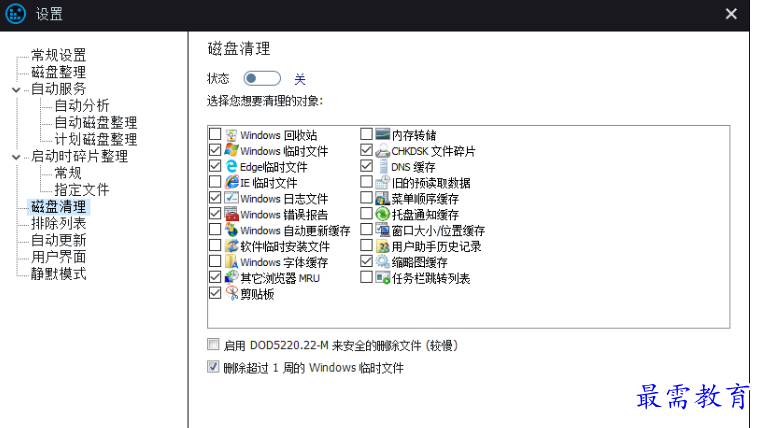Click the 剪贴板 scissors icon
This screenshot has width=758, height=428.
pyautogui.click(x=232, y=294)
